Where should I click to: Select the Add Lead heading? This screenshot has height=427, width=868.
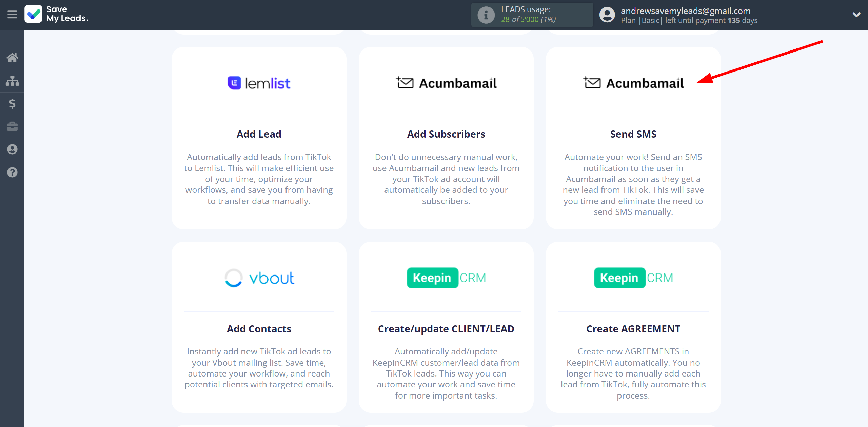tap(259, 134)
